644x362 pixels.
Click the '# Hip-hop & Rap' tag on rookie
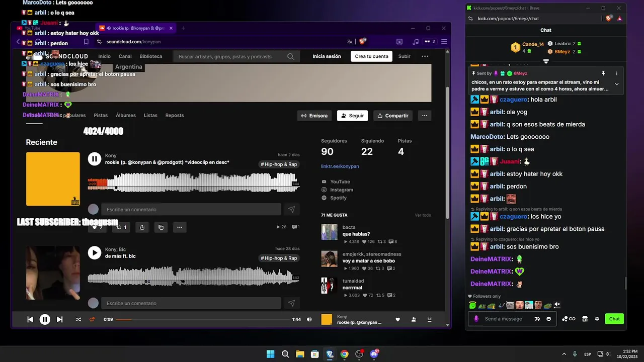pos(279,164)
